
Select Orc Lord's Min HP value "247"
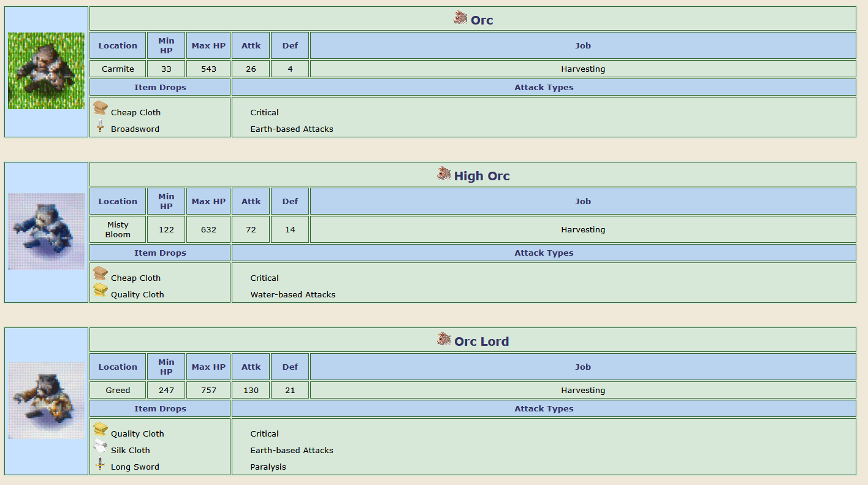coord(166,390)
